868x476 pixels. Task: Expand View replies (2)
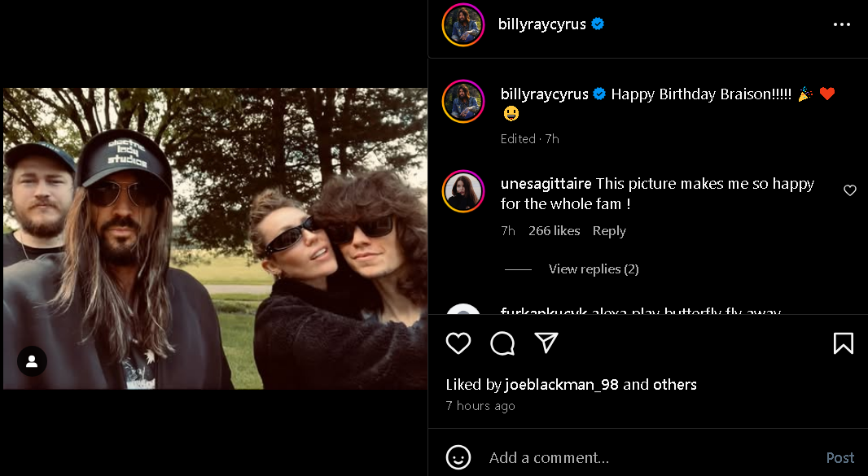point(593,269)
